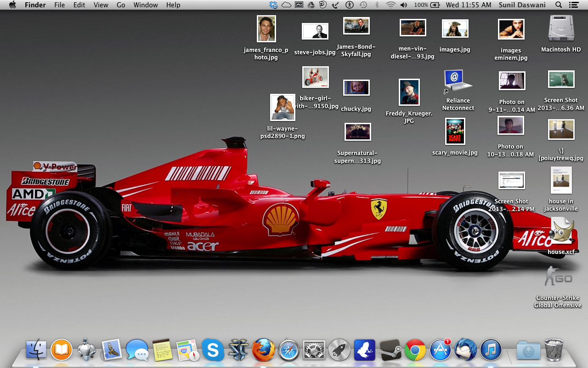The width and height of the screenshot is (588, 368).
Task: Open the Go menu
Action: 121,5
